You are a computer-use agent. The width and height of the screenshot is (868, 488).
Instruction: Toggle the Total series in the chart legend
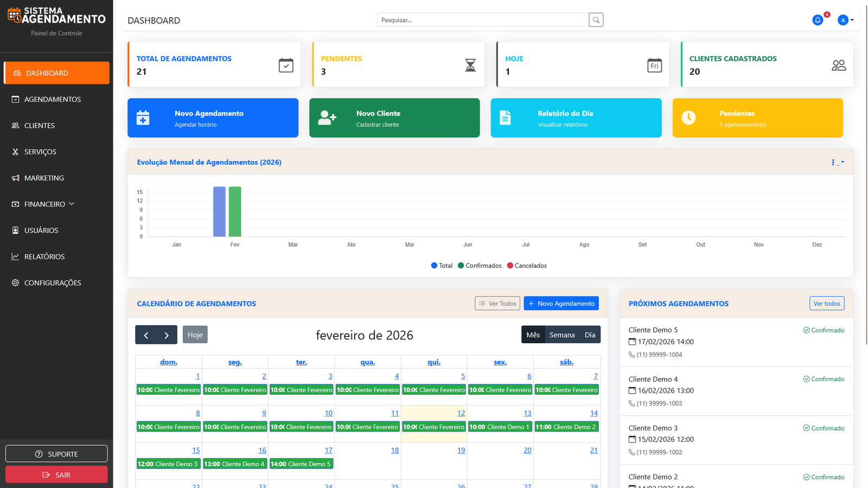442,266
